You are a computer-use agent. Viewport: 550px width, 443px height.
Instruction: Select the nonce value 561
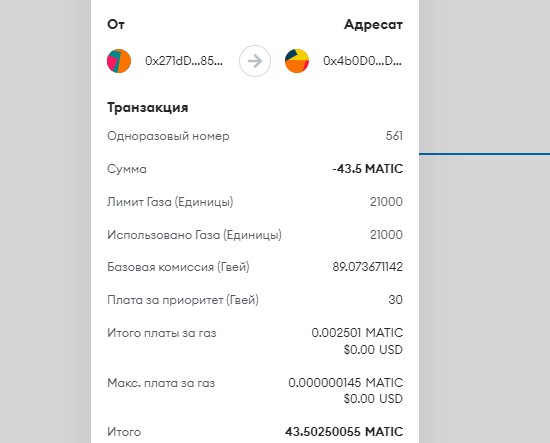(394, 136)
